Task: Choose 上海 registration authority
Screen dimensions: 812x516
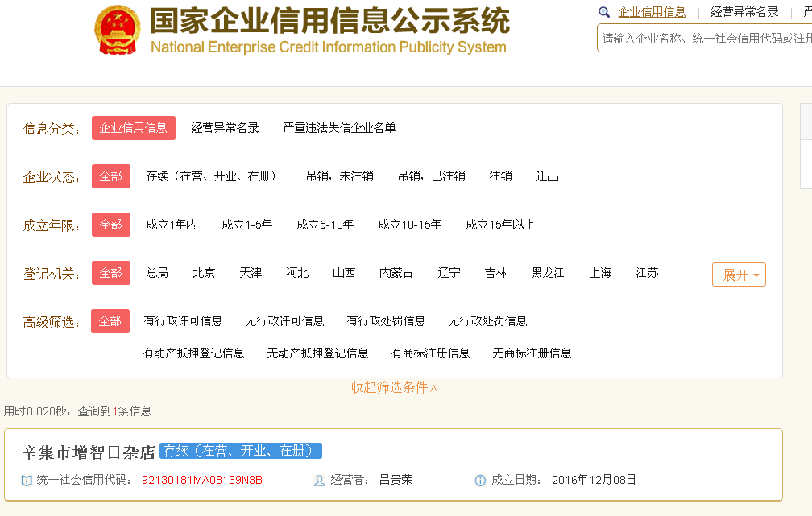Action: pos(600,273)
